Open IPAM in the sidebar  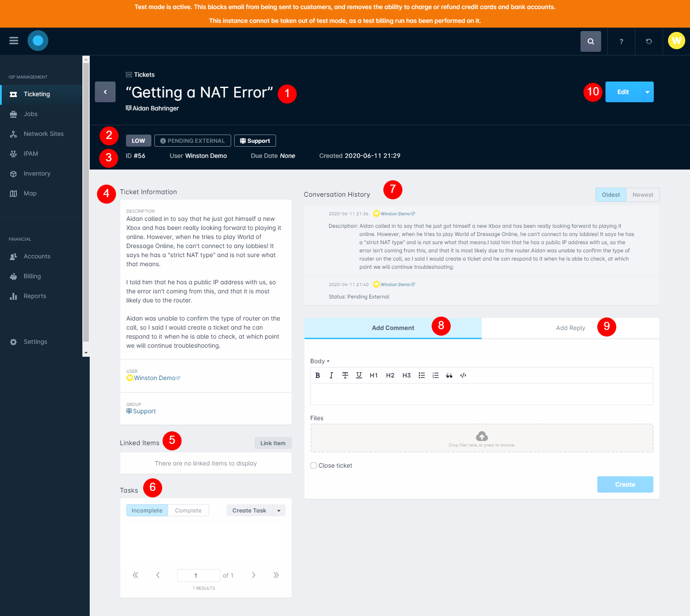pyautogui.click(x=41, y=154)
